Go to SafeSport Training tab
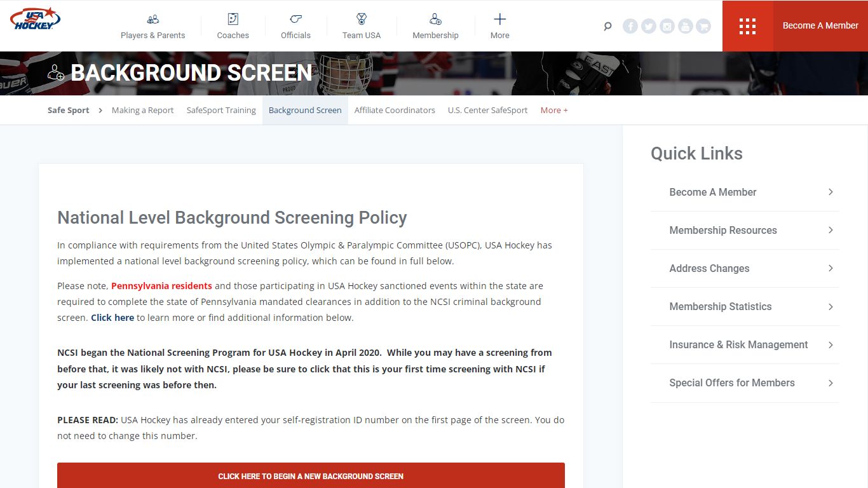This screenshot has width=868, height=488. [x=221, y=111]
